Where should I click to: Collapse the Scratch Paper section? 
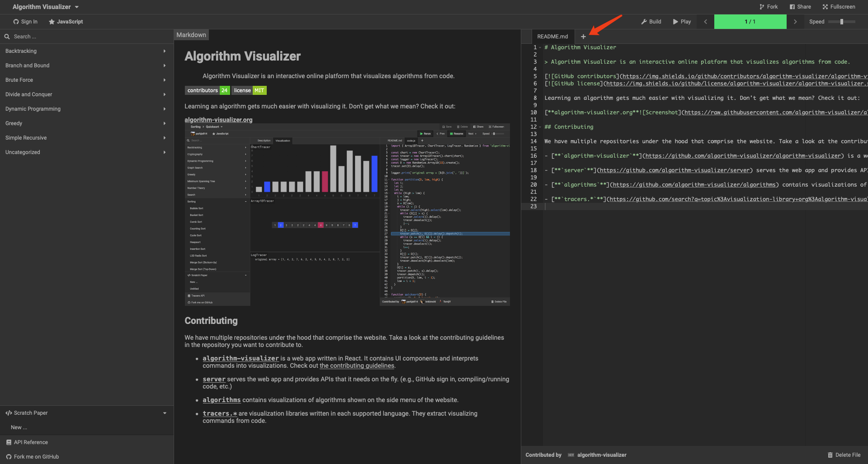pos(86,413)
